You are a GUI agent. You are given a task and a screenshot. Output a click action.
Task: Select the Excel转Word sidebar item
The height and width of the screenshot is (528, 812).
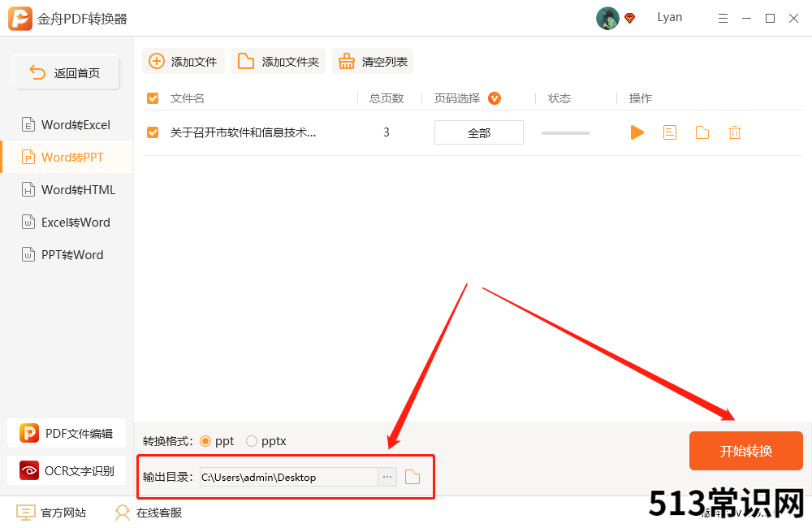67,223
